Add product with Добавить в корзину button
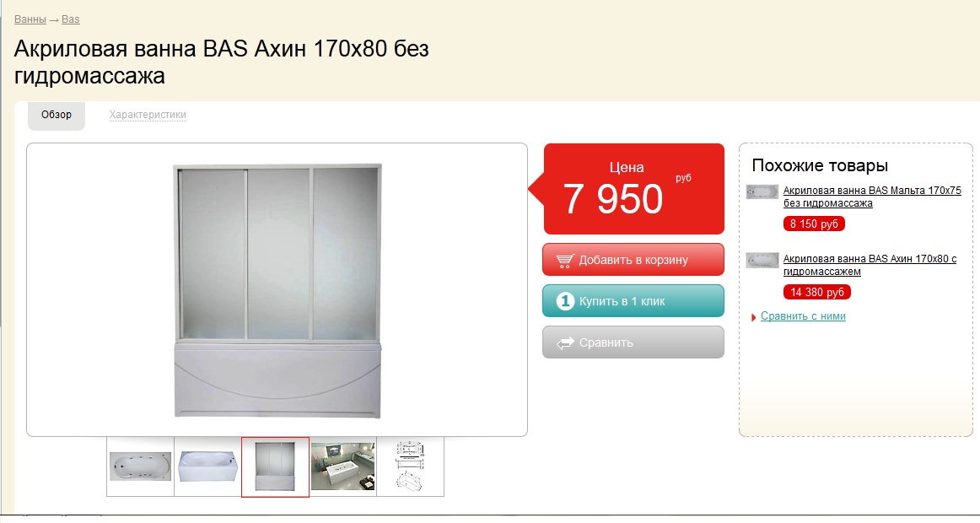Image resolution: width=980 pixels, height=523 pixels. click(x=633, y=259)
